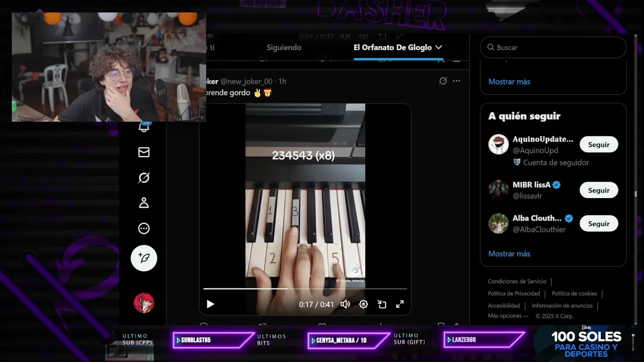
Task: Open the account avatar at sidebar bottom
Action: click(x=144, y=303)
